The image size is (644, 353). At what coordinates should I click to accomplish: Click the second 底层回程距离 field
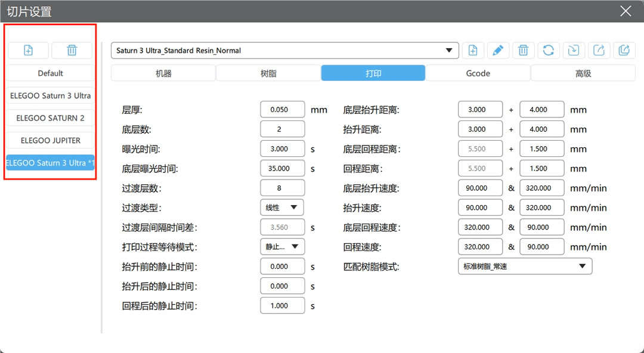[541, 148]
